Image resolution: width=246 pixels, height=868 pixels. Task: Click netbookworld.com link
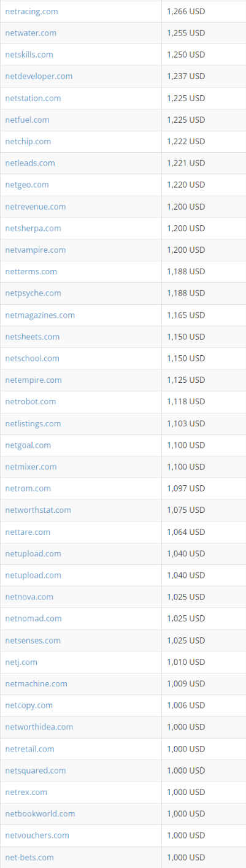point(40,813)
